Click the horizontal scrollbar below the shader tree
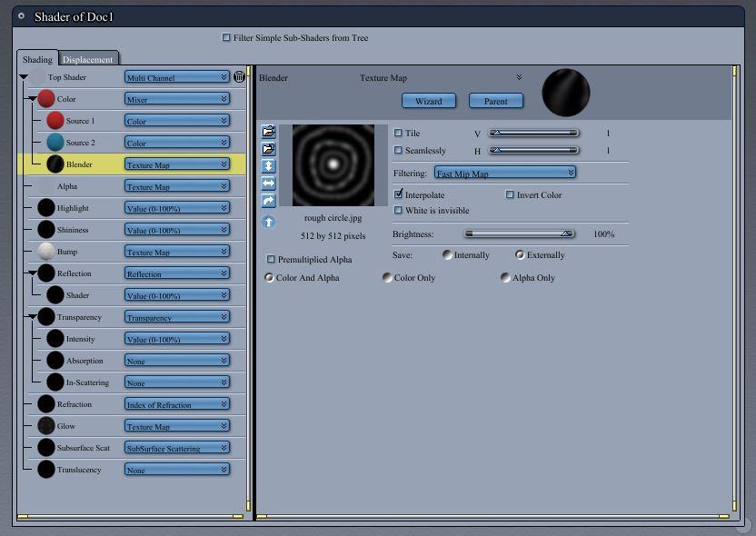 (130, 516)
